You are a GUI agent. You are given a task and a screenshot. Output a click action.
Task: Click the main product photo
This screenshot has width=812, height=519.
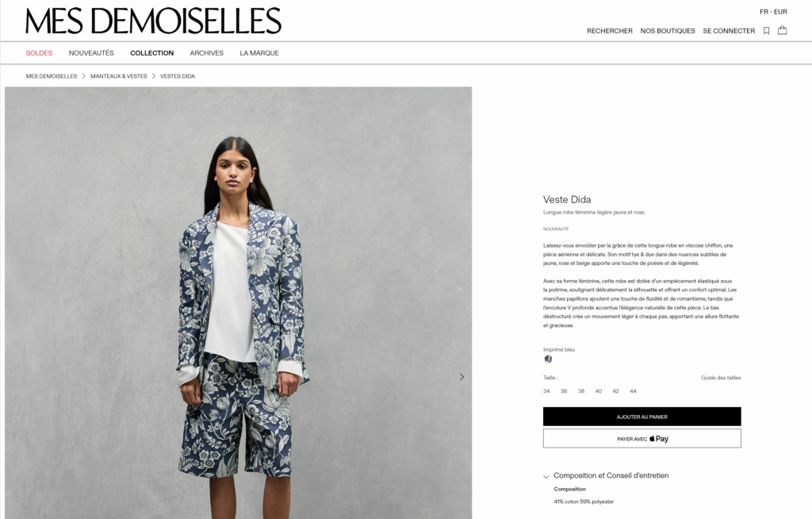(238, 303)
